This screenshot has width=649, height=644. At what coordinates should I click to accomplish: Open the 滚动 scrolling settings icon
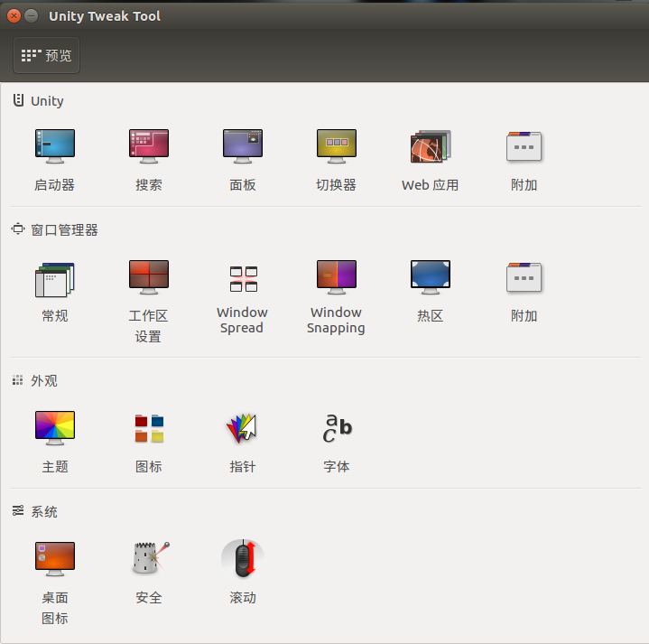coord(243,558)
